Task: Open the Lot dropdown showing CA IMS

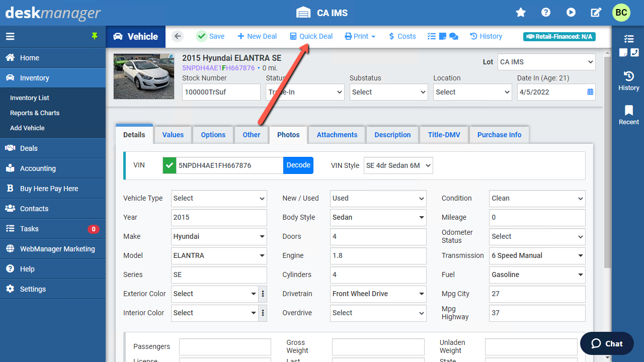Action: click(x=546, y=62)
